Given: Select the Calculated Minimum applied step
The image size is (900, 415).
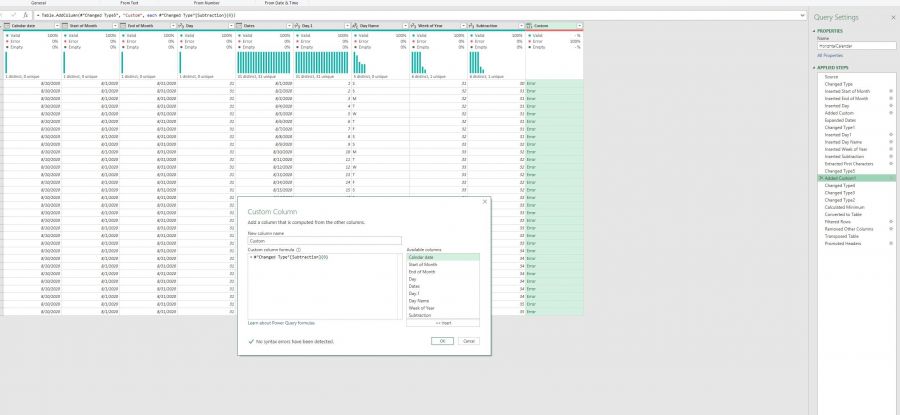Looking at the screenshot, I should tap(856, 207).
